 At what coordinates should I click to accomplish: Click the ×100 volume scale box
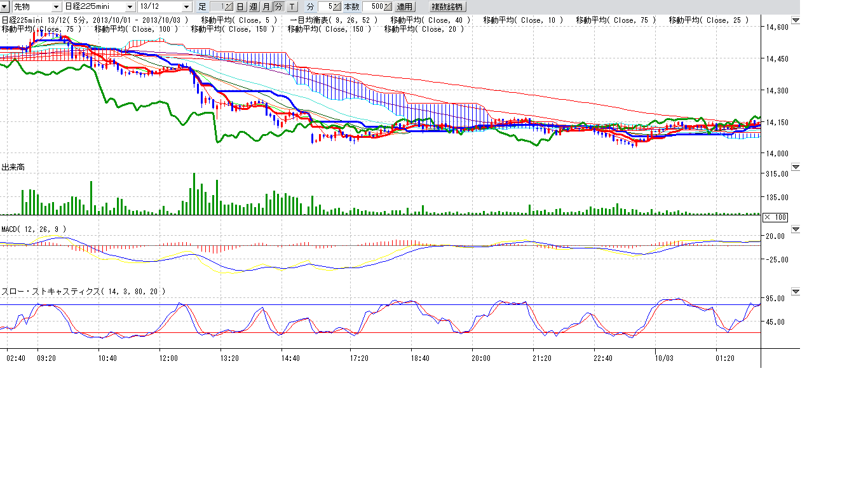coord(775,217)
